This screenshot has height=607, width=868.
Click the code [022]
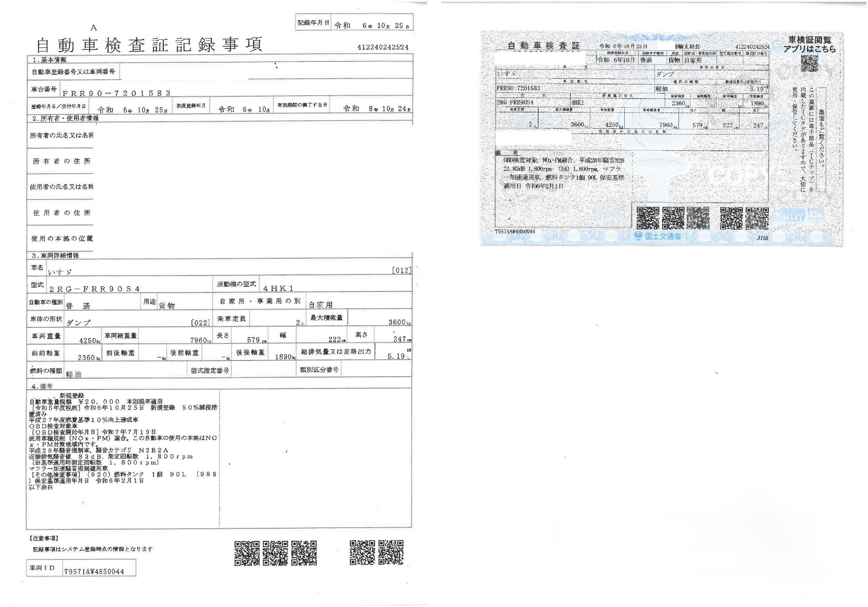[x=199, y=323]
